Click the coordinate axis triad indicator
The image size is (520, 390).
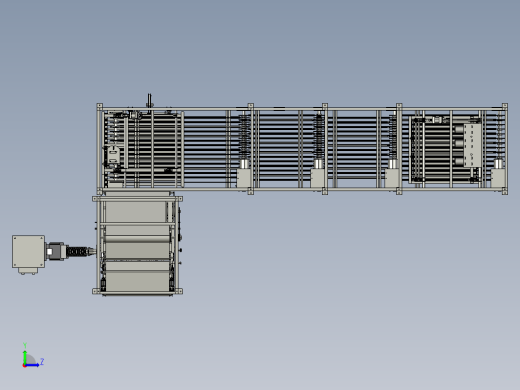33,356
